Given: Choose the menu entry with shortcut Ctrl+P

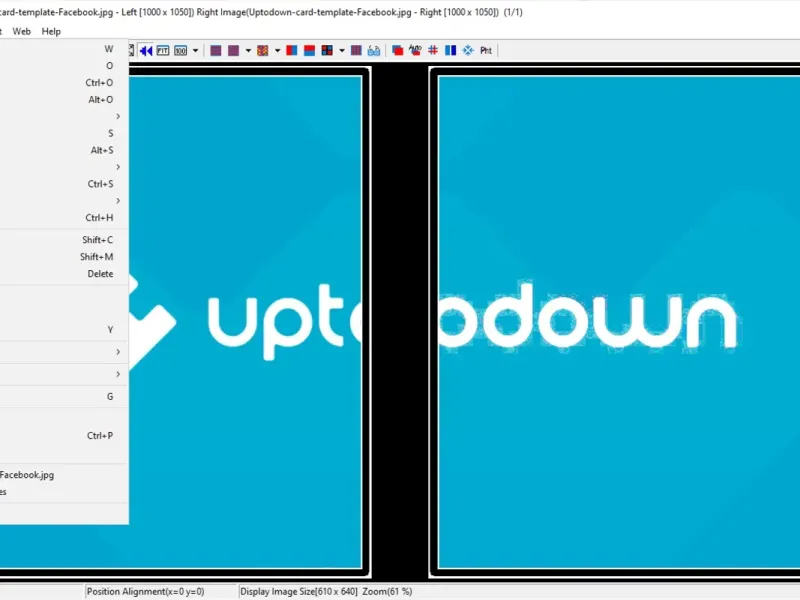Looking at the screenshot, I should point(64,436).
